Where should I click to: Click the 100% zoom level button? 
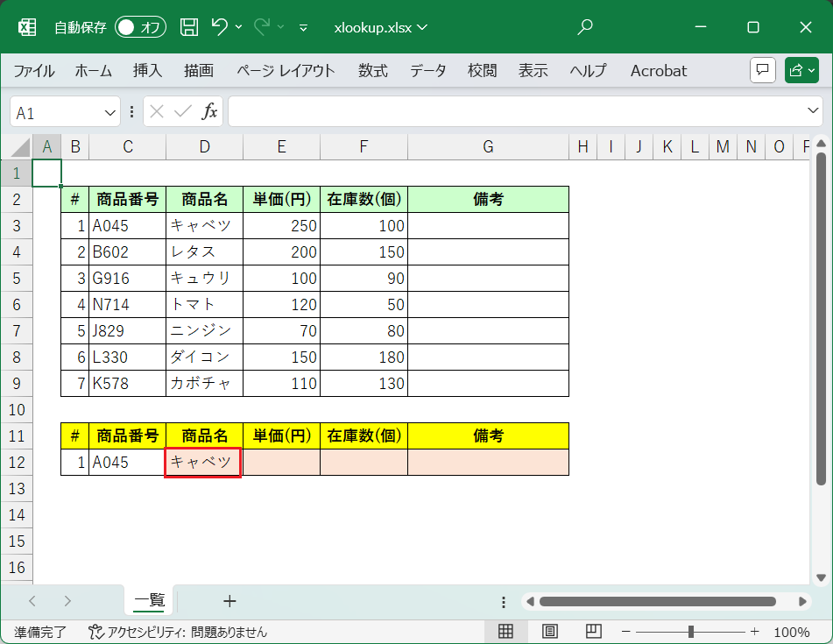[792, 632]
